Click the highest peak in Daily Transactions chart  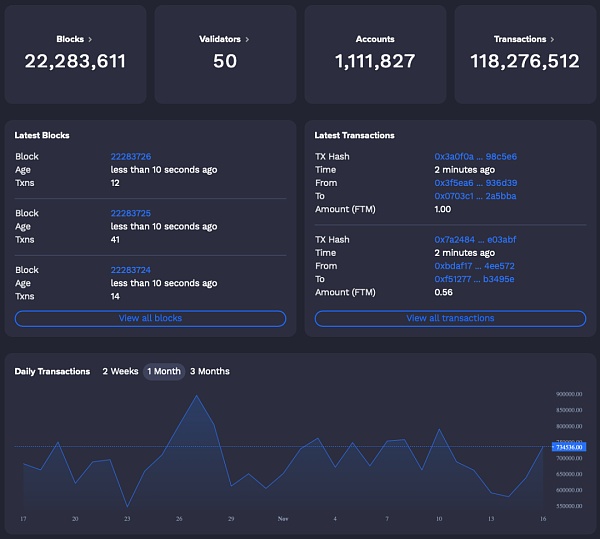[197, 396]
